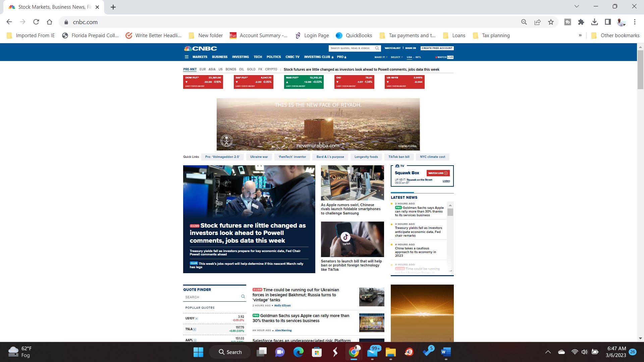Open the Mail app in the taskbar
Screen dimensions: 644x362
(x=373, y=352)
